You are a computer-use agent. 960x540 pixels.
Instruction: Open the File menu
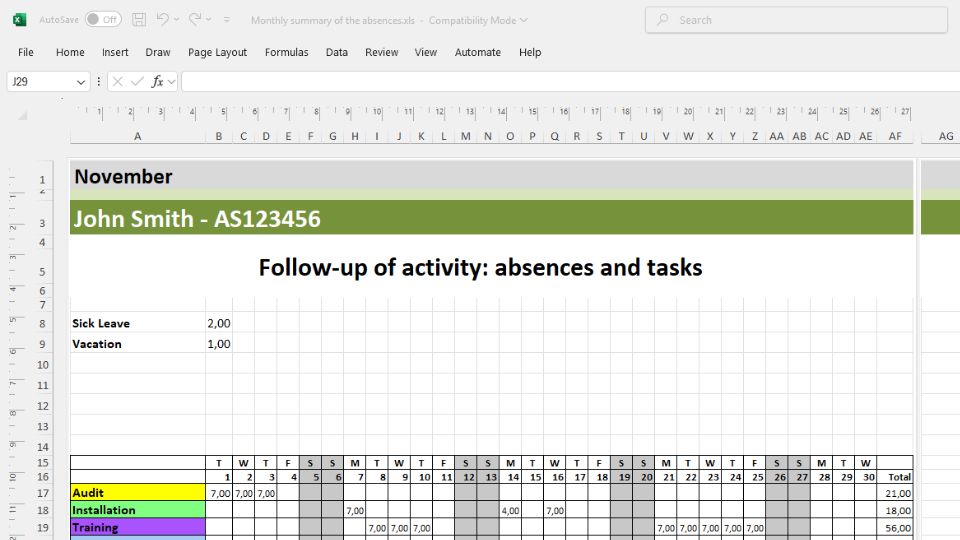pos(26,52)
